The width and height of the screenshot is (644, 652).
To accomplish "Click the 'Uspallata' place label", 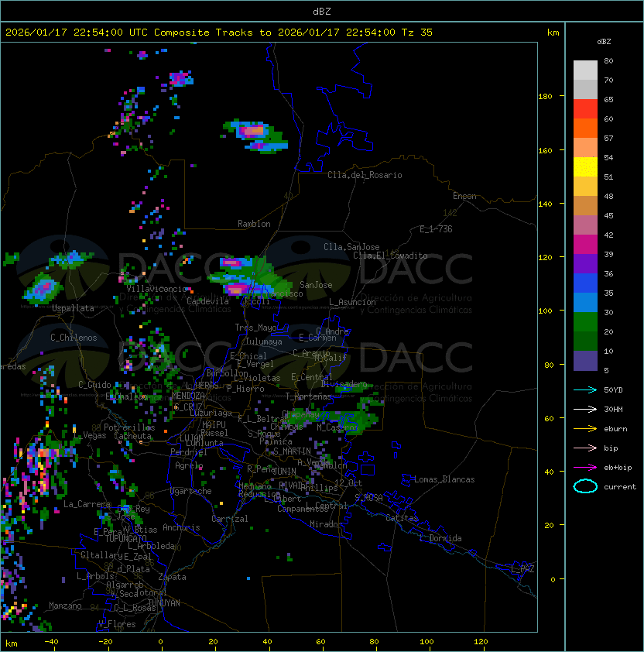I will pos(74,308).
